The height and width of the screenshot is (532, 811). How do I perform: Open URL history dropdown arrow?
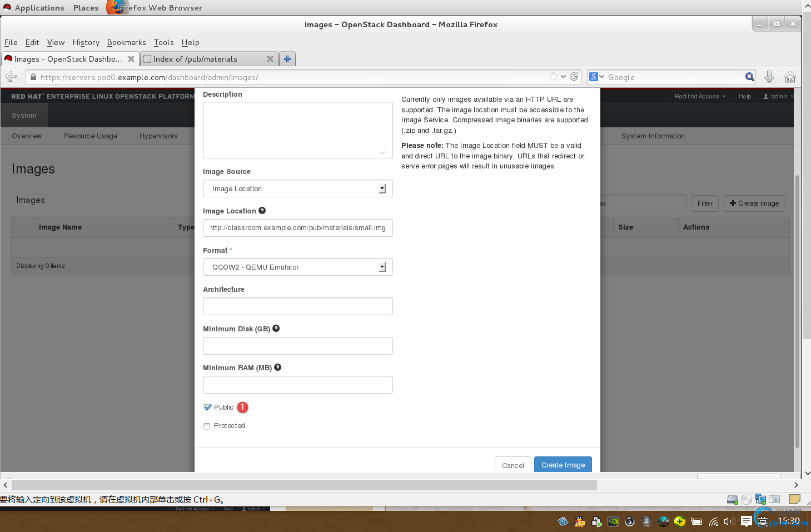click(564, 77)
